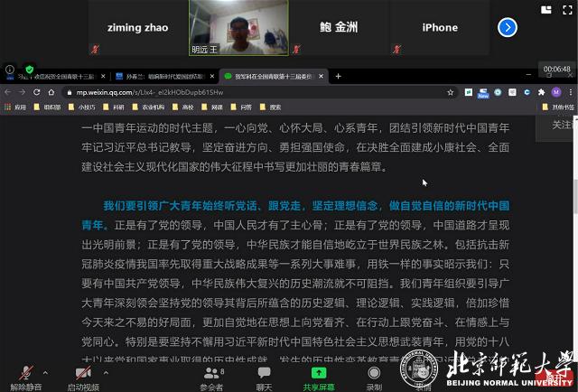Enter full screen mode in meeting window
The image size is (578, 392).
point(568,9)
